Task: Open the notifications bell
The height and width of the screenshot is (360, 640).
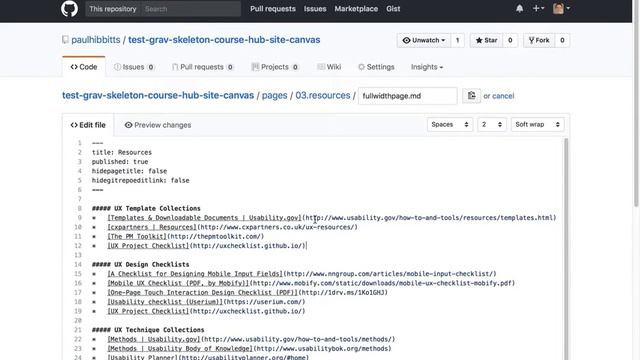Action: pos(519,9)
